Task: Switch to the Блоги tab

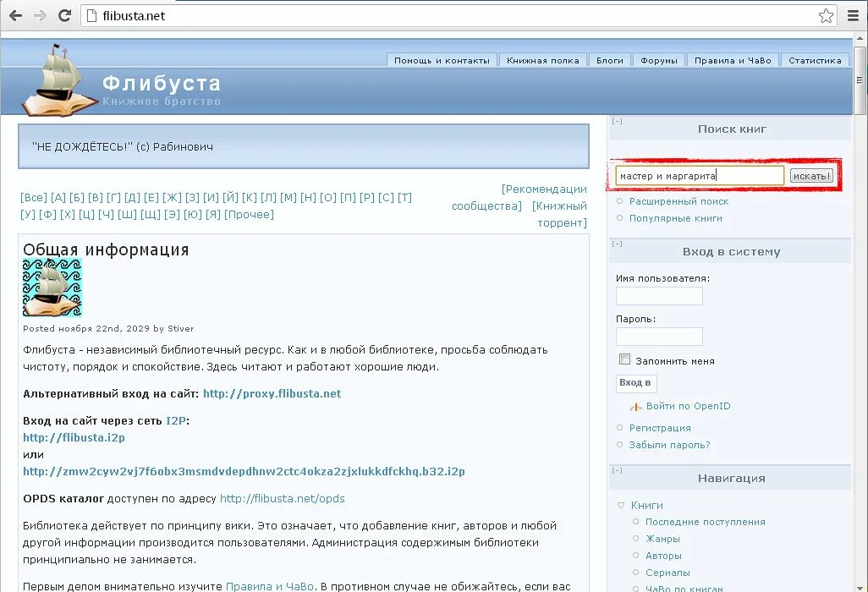Action: tap(609, 60)
